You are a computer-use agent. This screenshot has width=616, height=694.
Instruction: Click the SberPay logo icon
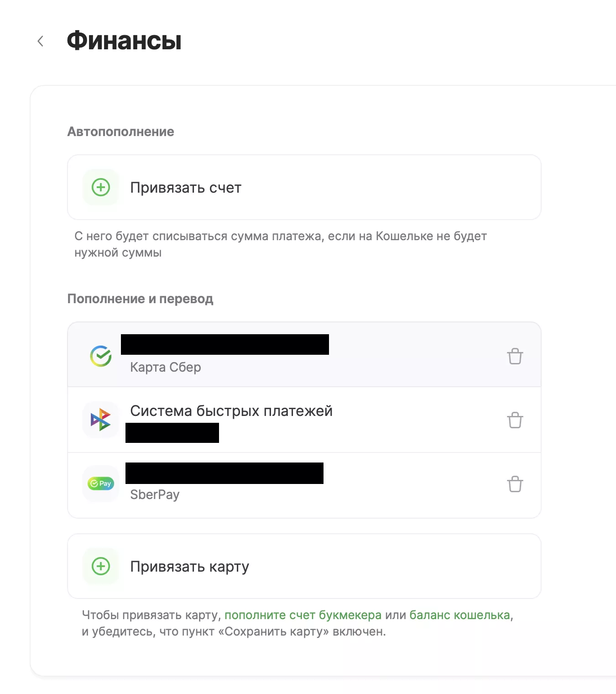tap(101, 484)
